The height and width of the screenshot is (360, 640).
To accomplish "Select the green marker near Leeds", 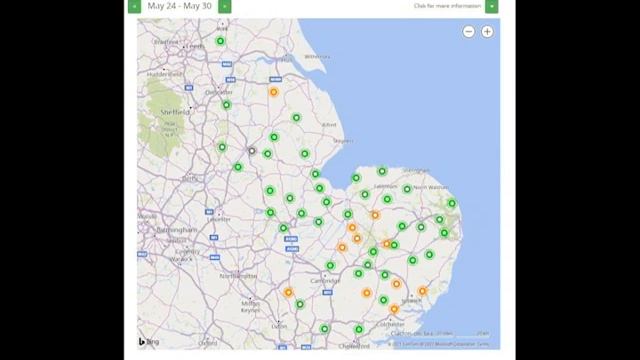I will (x=220, y=41).
